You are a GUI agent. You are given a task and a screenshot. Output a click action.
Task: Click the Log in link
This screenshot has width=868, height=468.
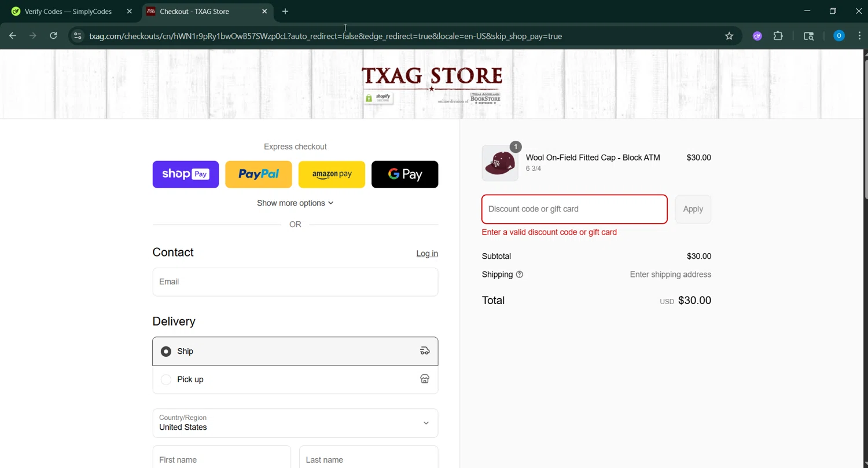point(427,254)
